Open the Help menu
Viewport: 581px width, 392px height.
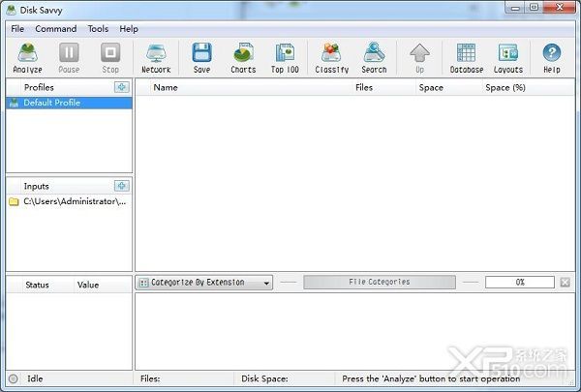[129, 29]
